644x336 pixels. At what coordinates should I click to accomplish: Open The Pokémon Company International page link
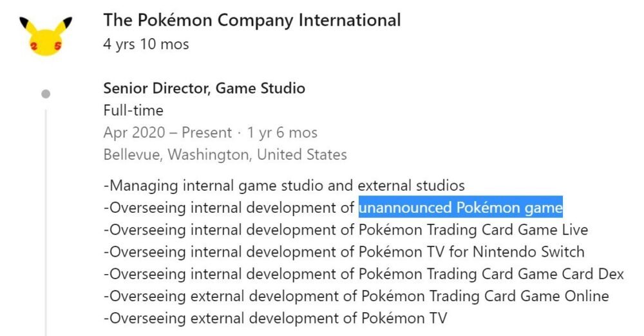[252, 20]
